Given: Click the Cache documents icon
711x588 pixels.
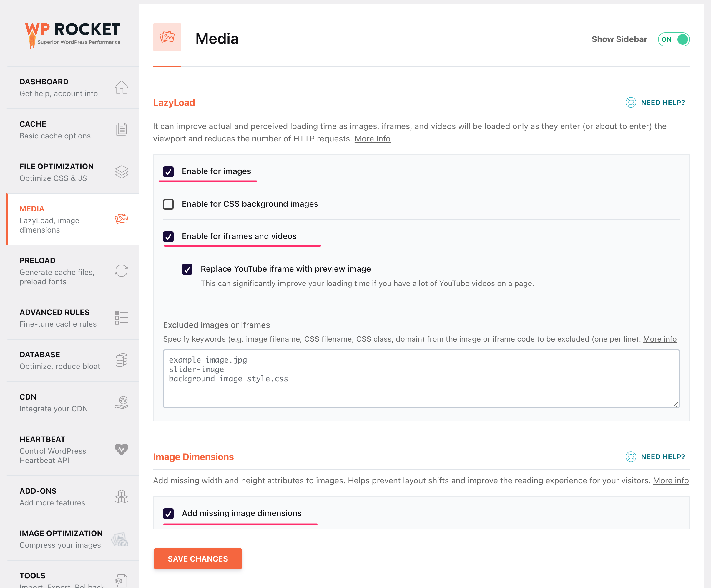Looking at the screenshot, I should (121, 130).
